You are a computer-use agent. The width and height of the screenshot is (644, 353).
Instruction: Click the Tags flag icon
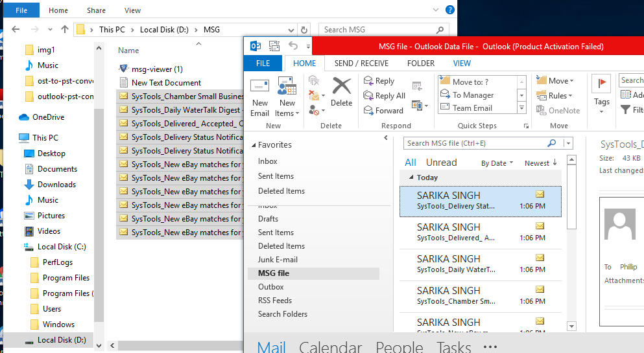601,83
